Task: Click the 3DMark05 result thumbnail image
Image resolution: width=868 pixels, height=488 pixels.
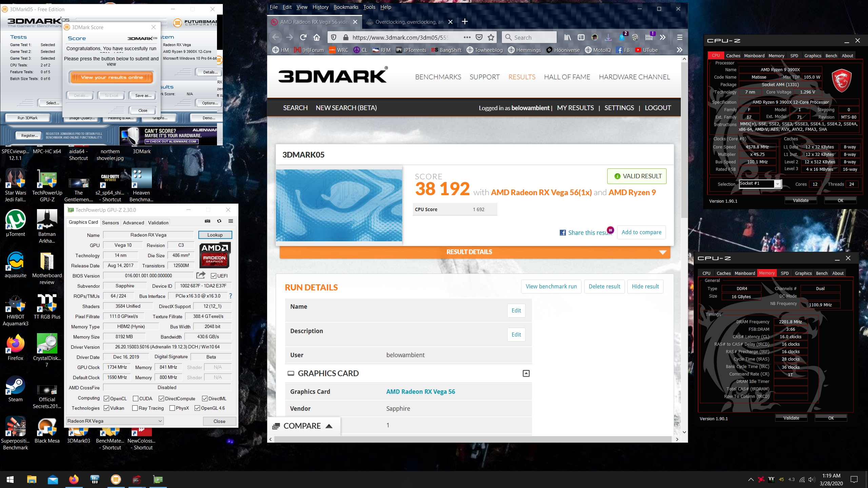Action: tap(339, 205)
